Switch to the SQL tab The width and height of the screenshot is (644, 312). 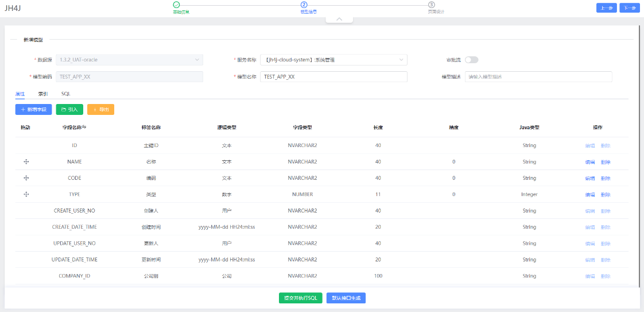[x=65, y=94]
